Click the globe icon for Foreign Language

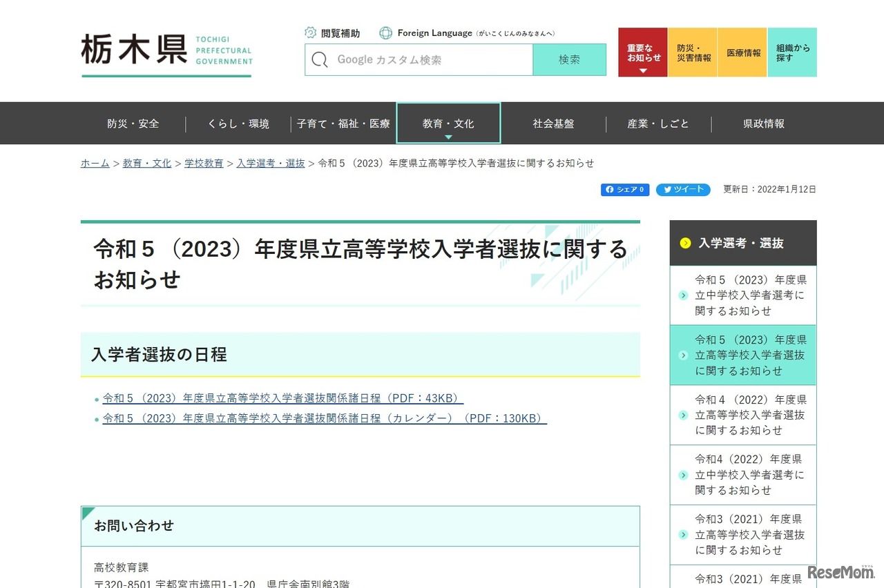point(385,32)
